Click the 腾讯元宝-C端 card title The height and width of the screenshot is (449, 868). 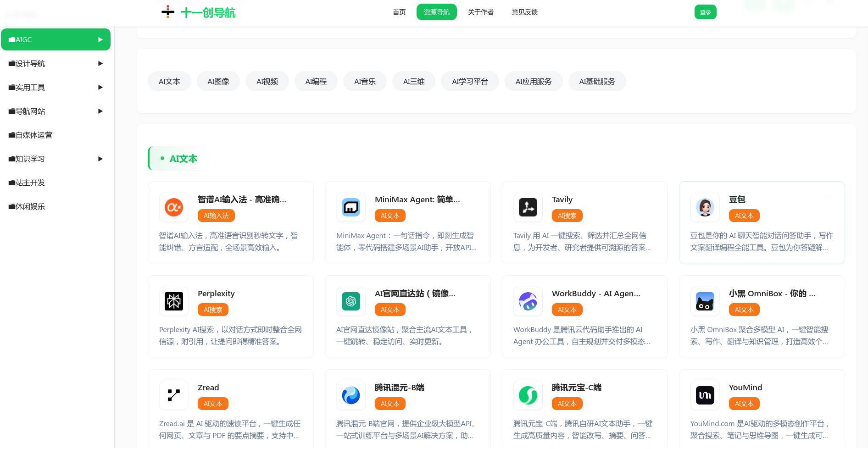(576, 388)
